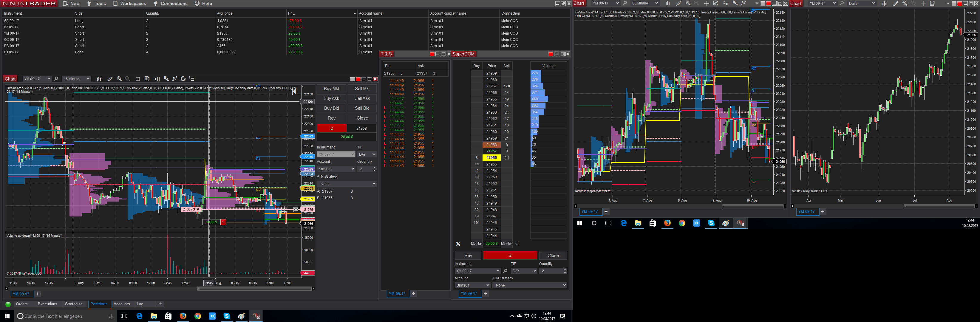Expand Chart Trader Account dropdown Sim101
The width and height of the screenshot is (980, 322).
pyautogui.click(x=336, y=169)
